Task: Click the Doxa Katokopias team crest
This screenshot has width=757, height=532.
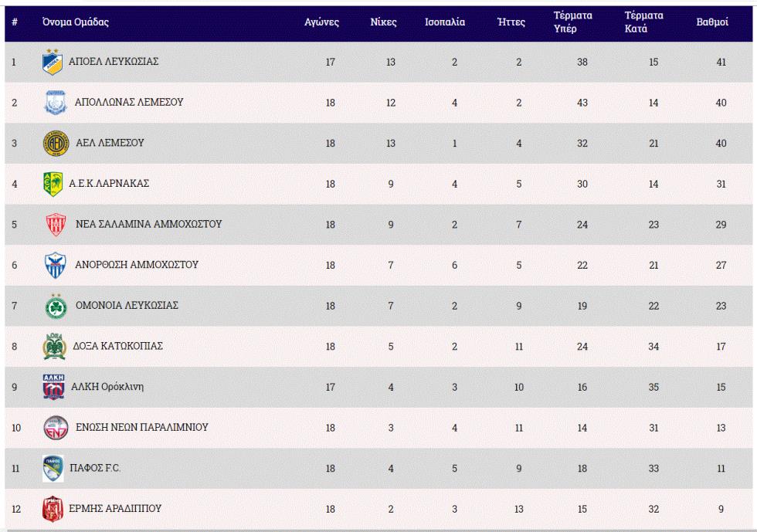Action: tap(54, 347)
